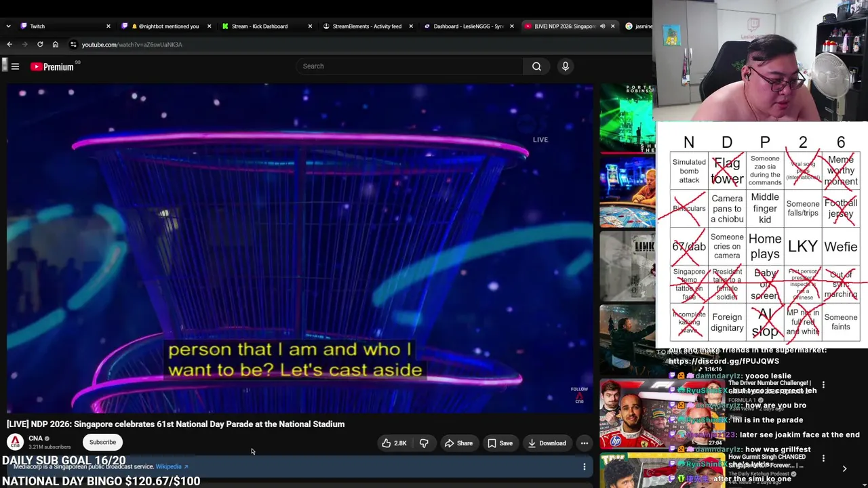Close the Twitch tab
This screenshot has width=868, height=488.
pyautogui.click(x=108, y=26)
